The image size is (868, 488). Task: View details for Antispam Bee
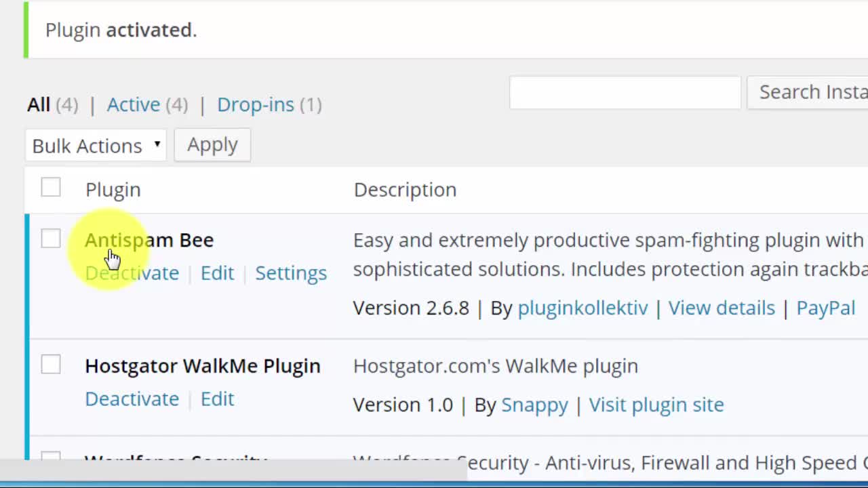point(722,308)
